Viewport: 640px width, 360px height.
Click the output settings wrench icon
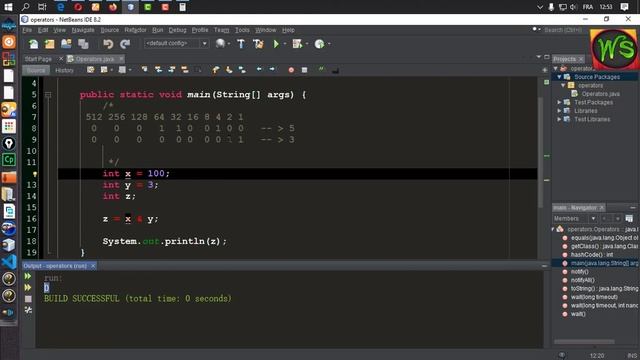coord(28,310)
